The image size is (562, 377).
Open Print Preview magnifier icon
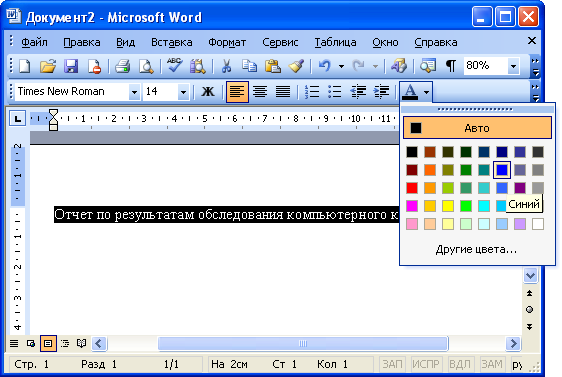click(x=146, y=66)
